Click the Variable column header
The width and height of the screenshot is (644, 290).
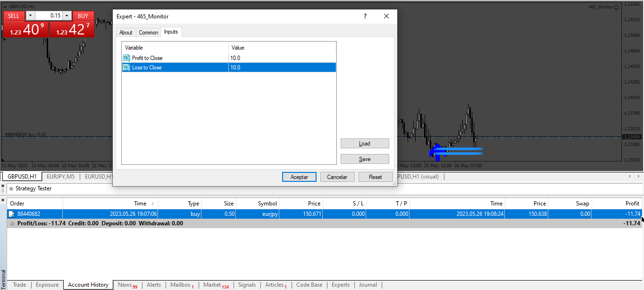click(176, 48)
